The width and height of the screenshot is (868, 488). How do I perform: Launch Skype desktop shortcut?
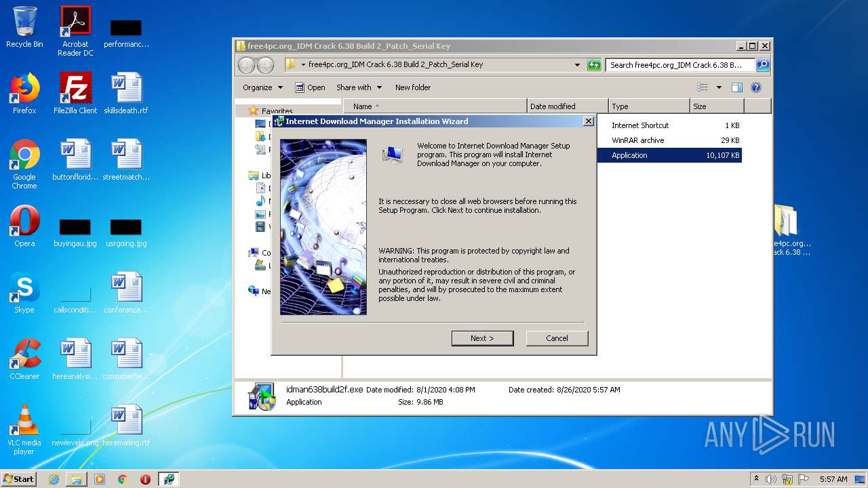(x=24, y=293)
